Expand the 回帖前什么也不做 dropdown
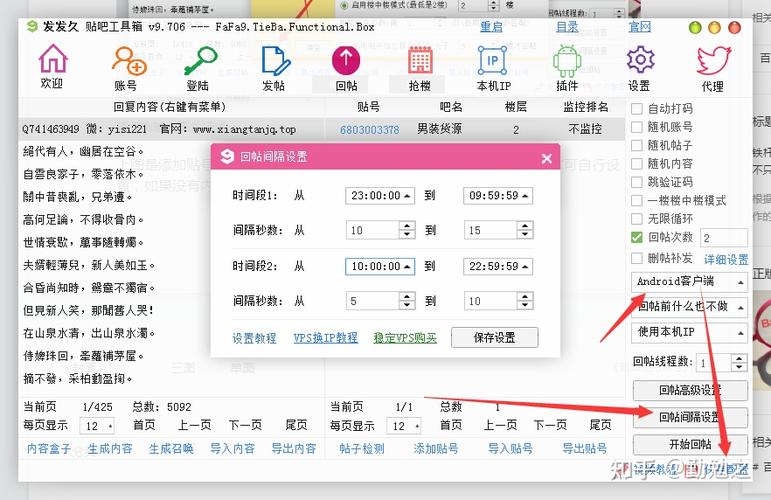771x500 pixels. [x=689, y=307]
